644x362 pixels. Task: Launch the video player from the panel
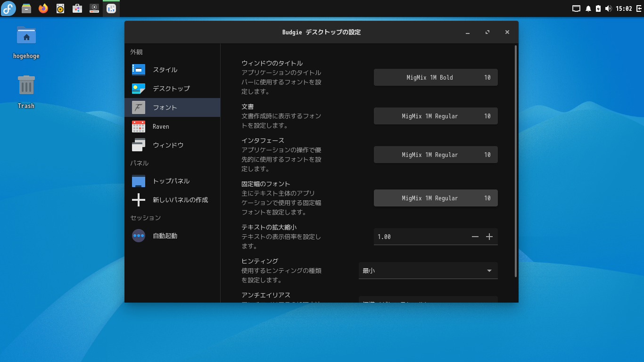(x=94, y=8)
